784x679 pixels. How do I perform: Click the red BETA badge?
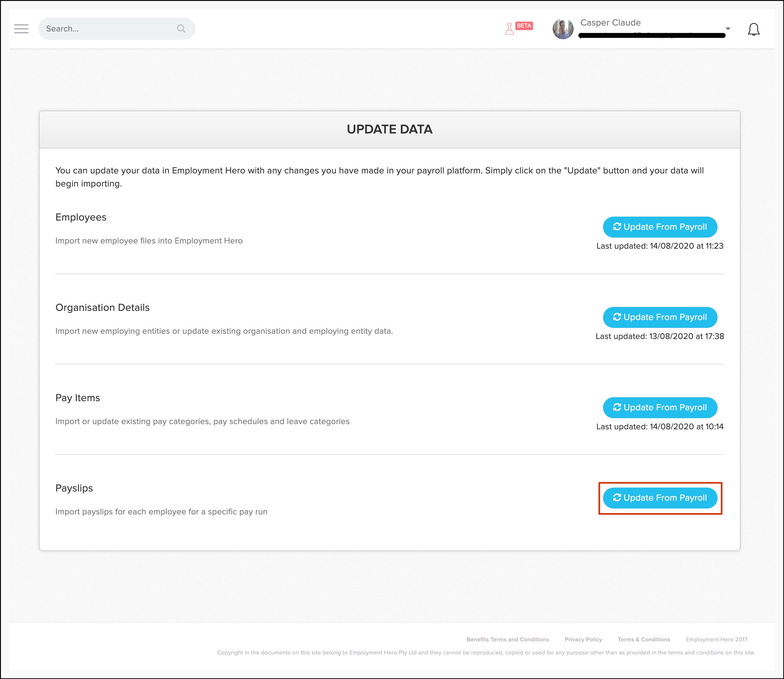tap(524, 26)
